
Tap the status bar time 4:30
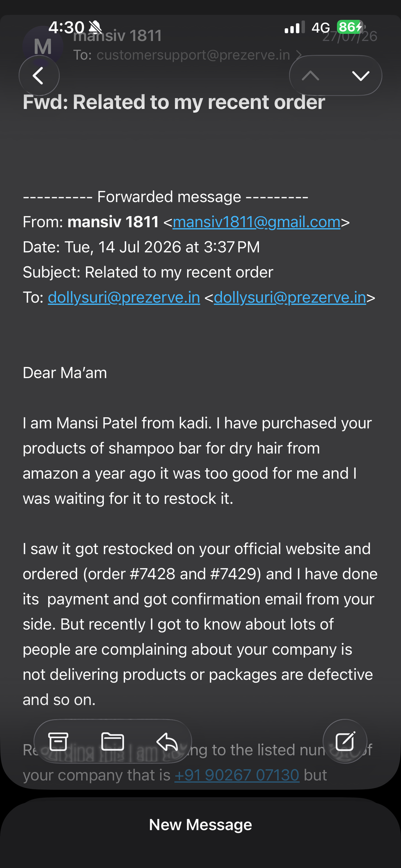point(66,27)
